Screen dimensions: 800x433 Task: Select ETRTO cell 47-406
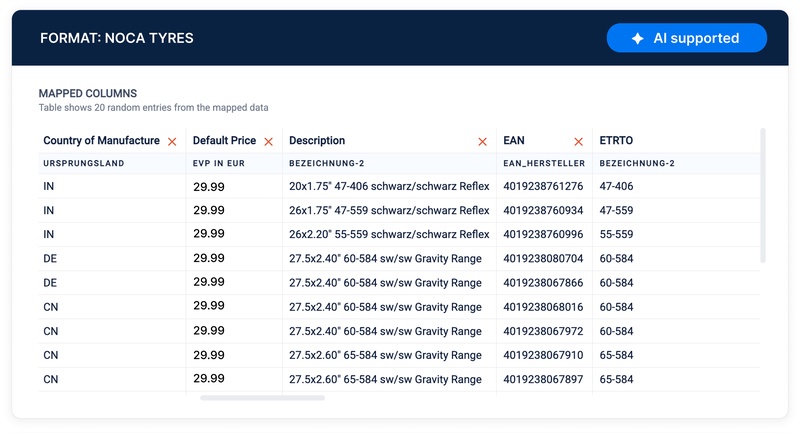(616, 186)
